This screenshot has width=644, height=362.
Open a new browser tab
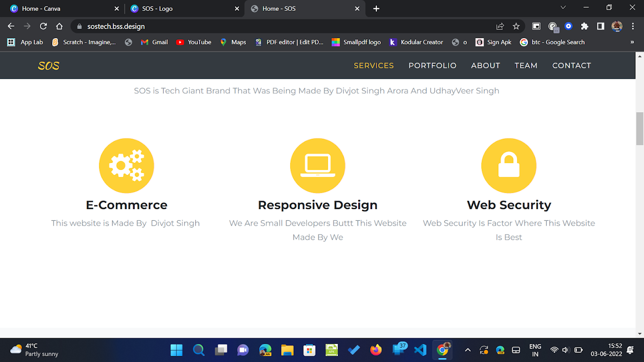(376, 9)
